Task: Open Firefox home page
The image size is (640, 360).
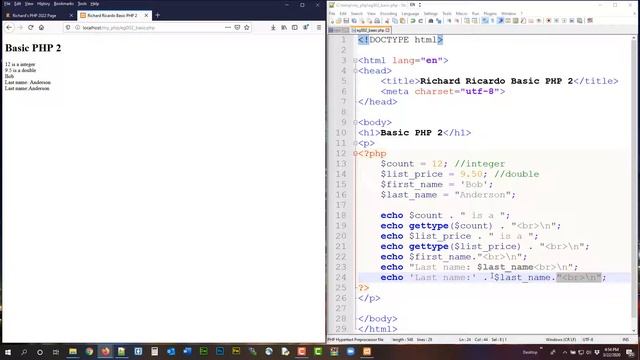Action: (41, 27)
